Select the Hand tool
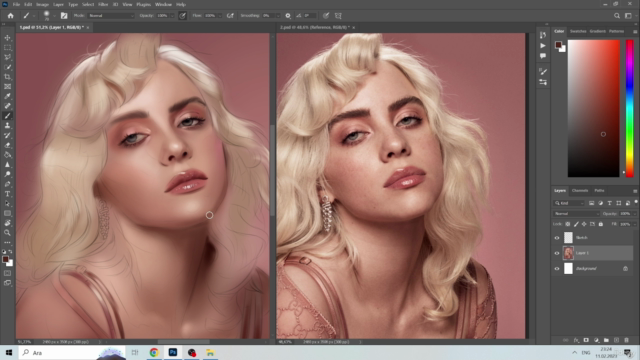 pos(7,223)
